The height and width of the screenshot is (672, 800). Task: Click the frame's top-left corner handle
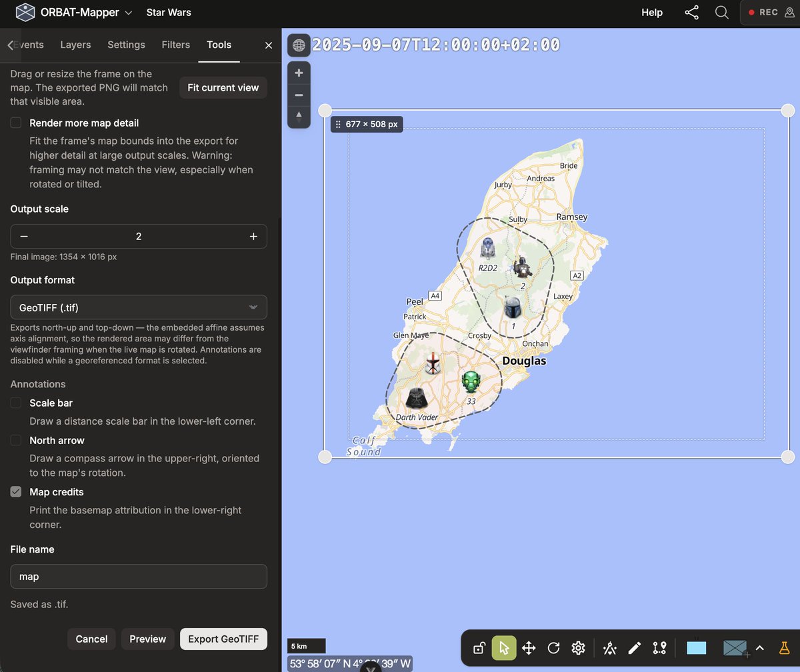coord(325,110)
